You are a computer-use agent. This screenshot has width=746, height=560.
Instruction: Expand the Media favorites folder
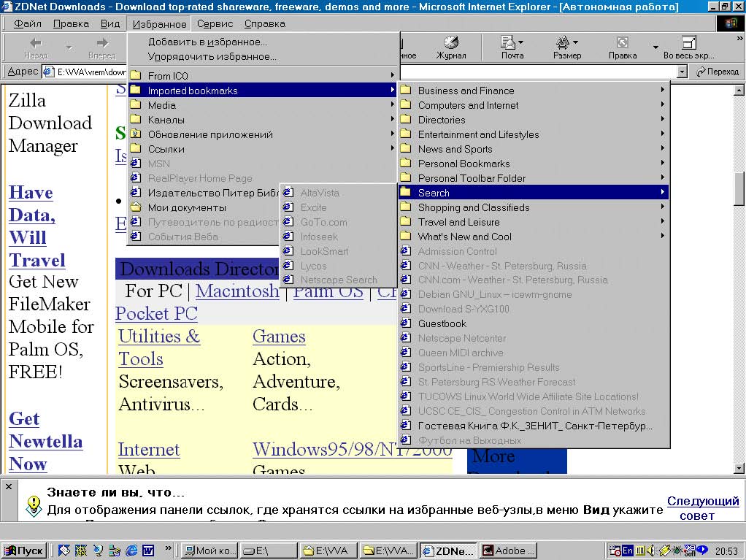pyautogui.click(x=263, y=105)
